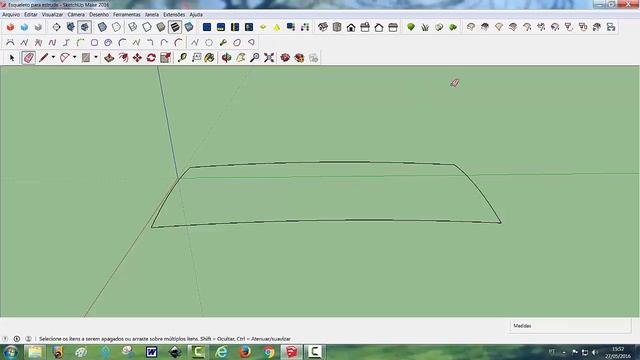Choose the Offset tool
Viewport: 640px width, 360px height.
click(123, 58)
